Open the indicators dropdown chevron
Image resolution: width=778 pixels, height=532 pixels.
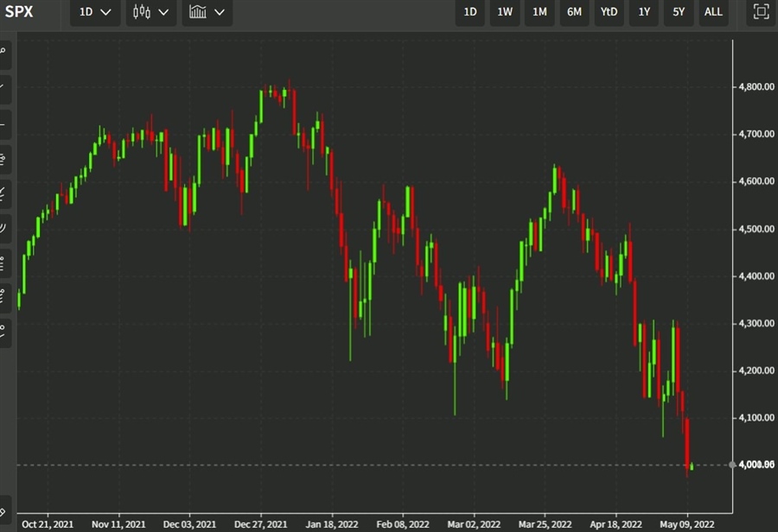tap(220, 12)
